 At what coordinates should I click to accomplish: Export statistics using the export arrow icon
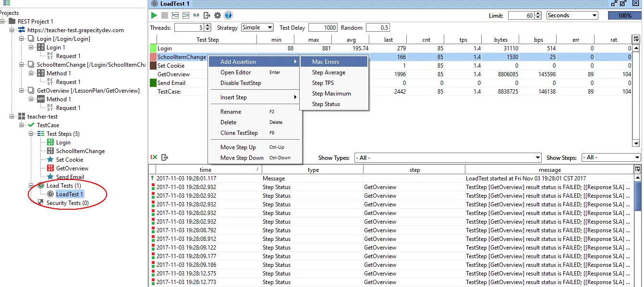pyautogui.click(x=207, y=15)
